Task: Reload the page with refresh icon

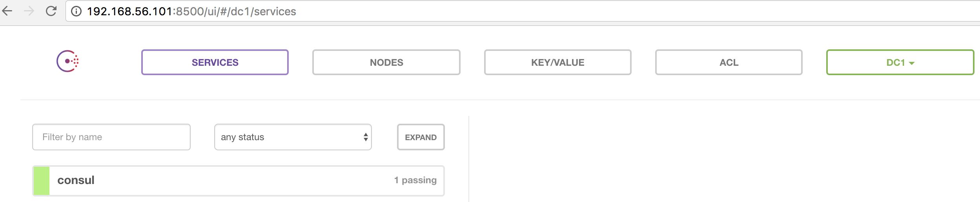Action: 51,11
